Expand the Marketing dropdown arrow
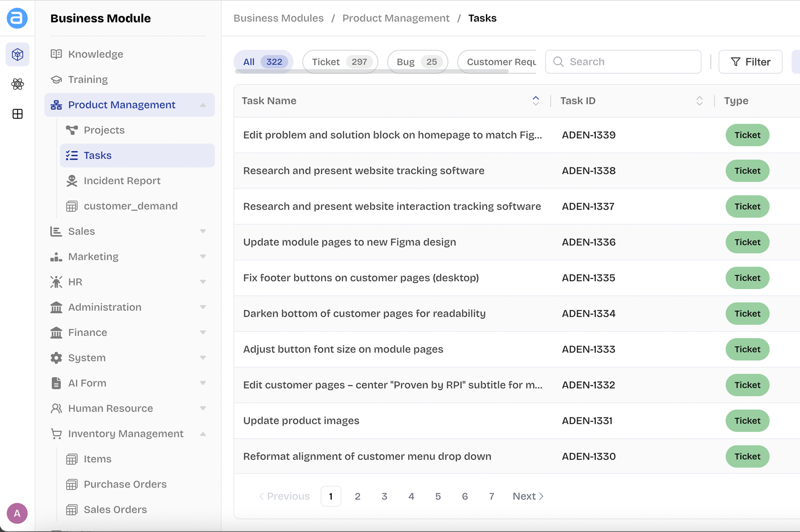This screenshot has height=532, width=800. pos(203,256)
